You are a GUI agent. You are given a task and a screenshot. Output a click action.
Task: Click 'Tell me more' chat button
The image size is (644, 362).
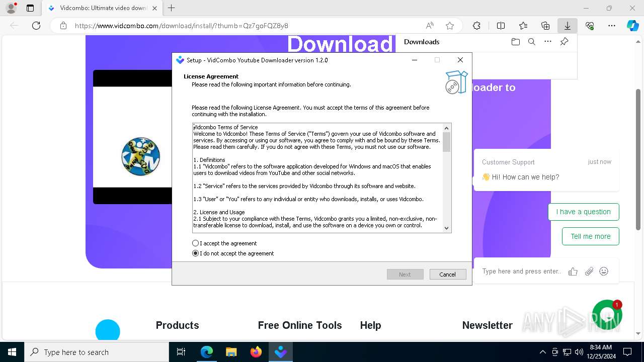click(x=591, y=236)
